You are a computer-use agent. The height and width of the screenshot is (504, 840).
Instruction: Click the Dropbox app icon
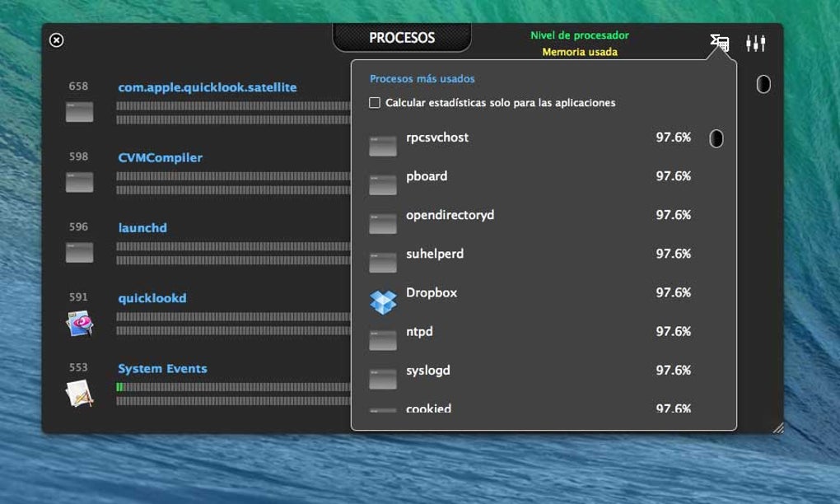tap(383, 302)
